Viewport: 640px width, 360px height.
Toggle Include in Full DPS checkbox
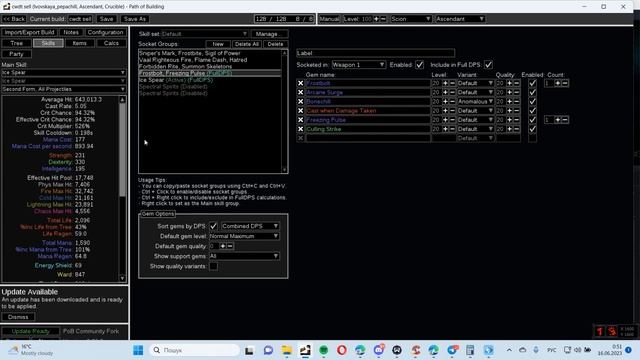point(488,65)
